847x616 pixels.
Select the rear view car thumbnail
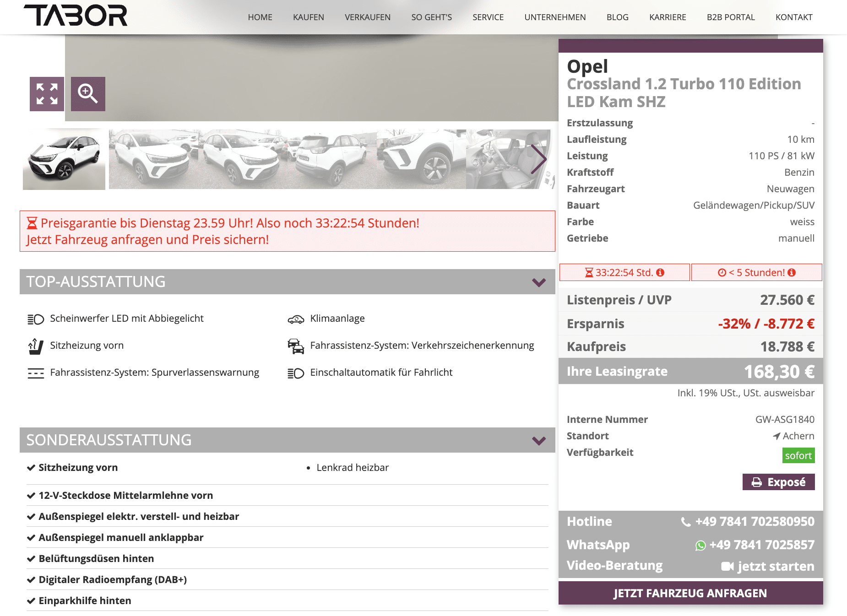332,159
